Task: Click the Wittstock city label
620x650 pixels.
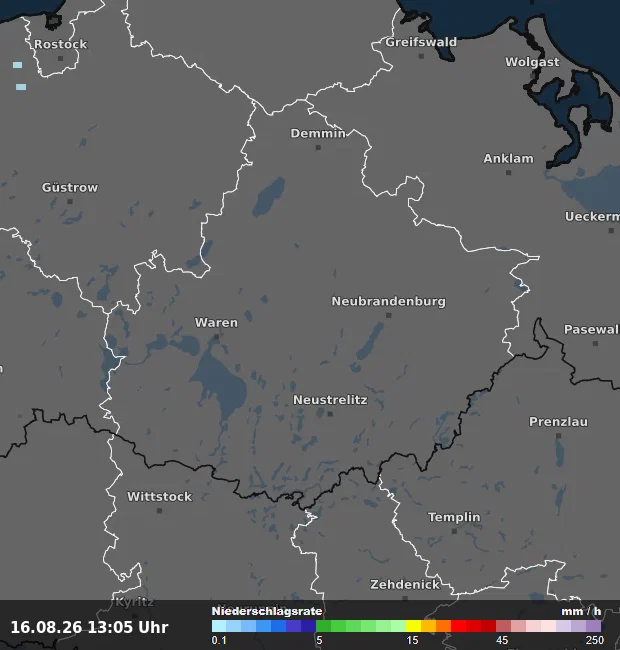Action: point(160,497)
